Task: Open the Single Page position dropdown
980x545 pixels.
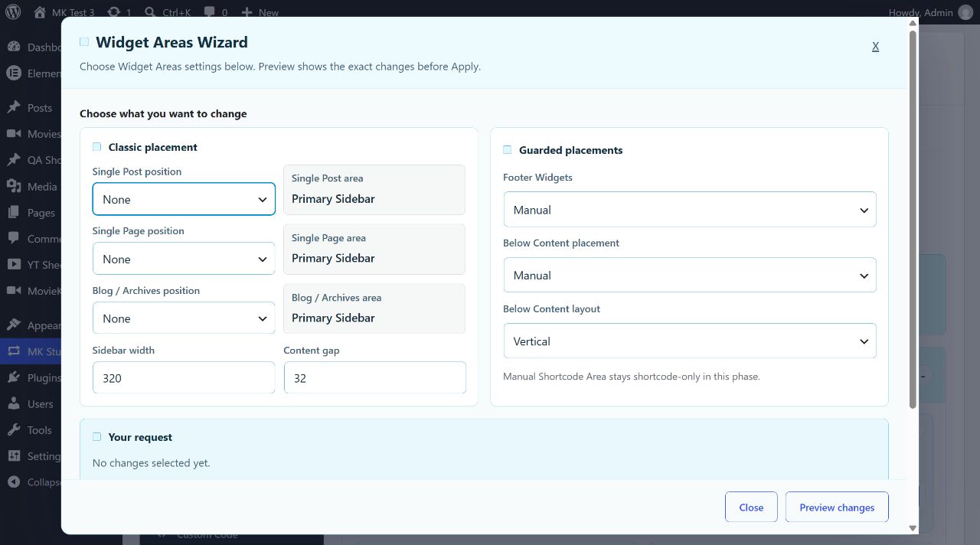Action: coord(184,259)
